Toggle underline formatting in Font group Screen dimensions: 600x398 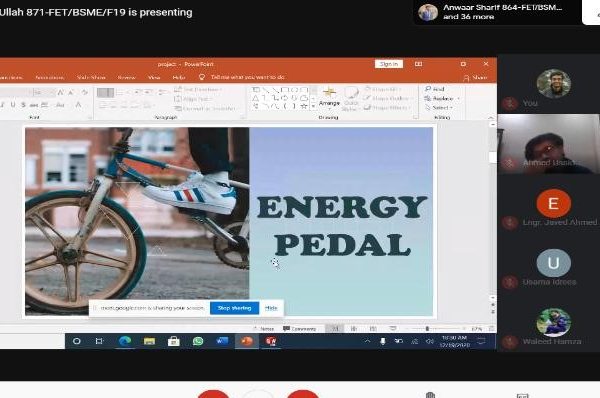[x=13, y=105]
